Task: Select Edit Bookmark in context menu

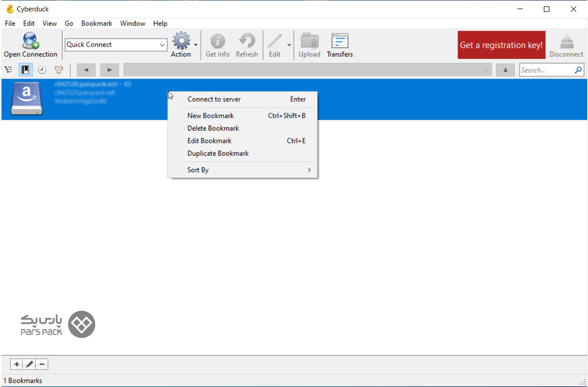Action: pos(209,141)
